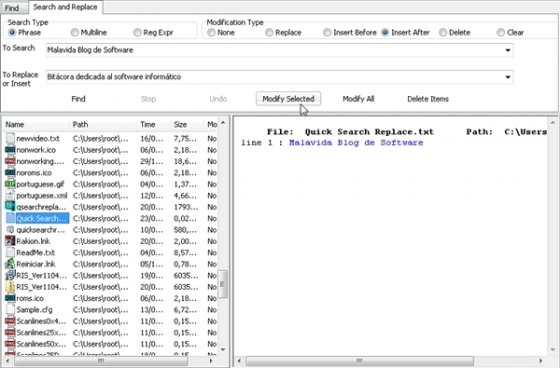This screenshot has width=560, height=368.
Task: Click the nonwork.ico file icon
Action: pyautogui.click(x=10, y=150)
